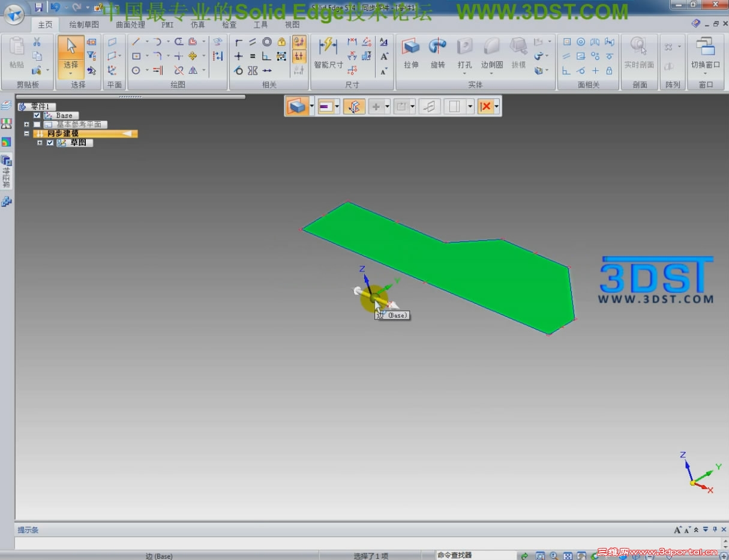Viewport: 729px width, 560px height.
Task: Collapse the 同步建模 tree node
Action: 26,133
